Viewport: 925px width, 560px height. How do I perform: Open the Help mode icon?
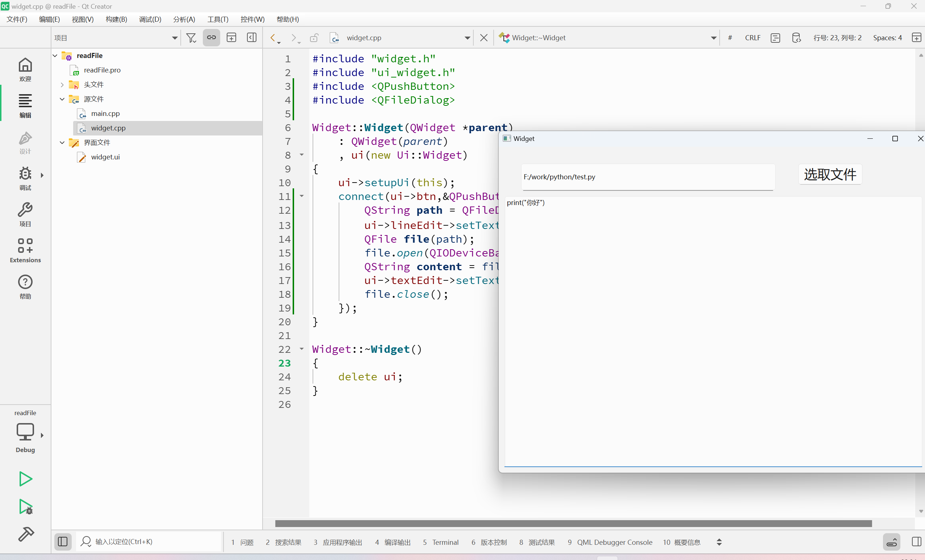coord(25,287)
